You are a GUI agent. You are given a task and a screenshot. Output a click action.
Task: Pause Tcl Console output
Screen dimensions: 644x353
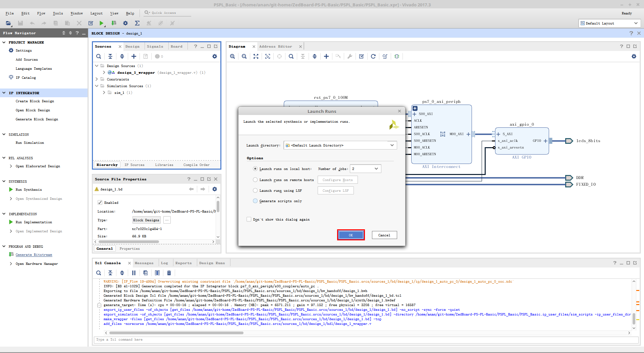[x=134, y=273]
